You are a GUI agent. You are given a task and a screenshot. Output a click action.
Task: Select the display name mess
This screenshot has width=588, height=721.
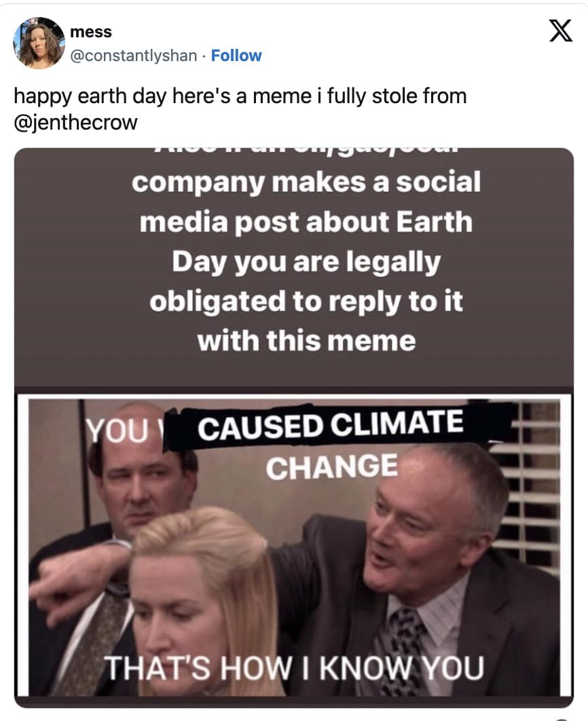[91, 32]
